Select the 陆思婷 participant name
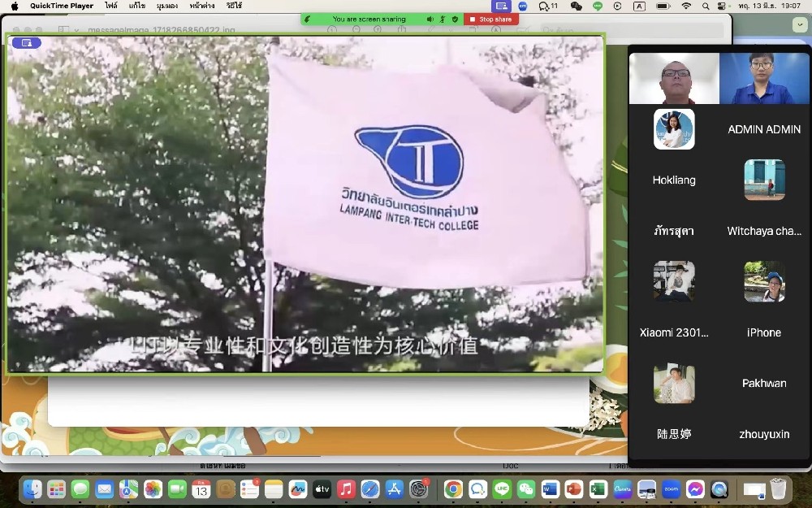812x508 pixels. (674, 434)
